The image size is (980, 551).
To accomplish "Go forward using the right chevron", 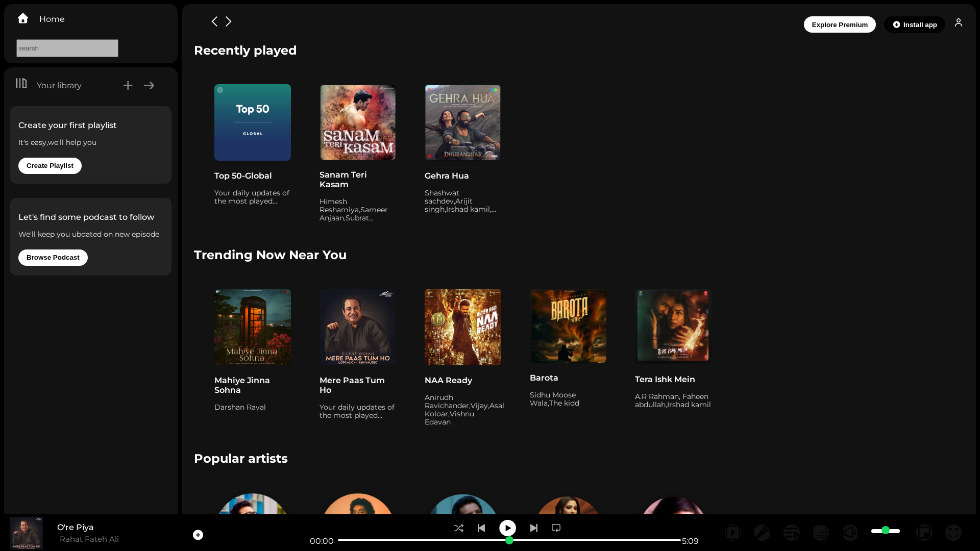I will point(229,21).
